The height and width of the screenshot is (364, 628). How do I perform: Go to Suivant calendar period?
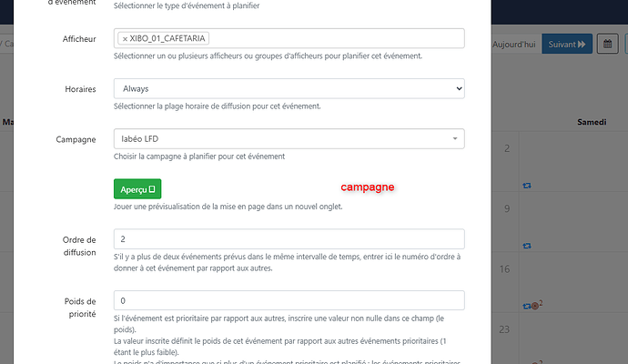click(567, 44)
